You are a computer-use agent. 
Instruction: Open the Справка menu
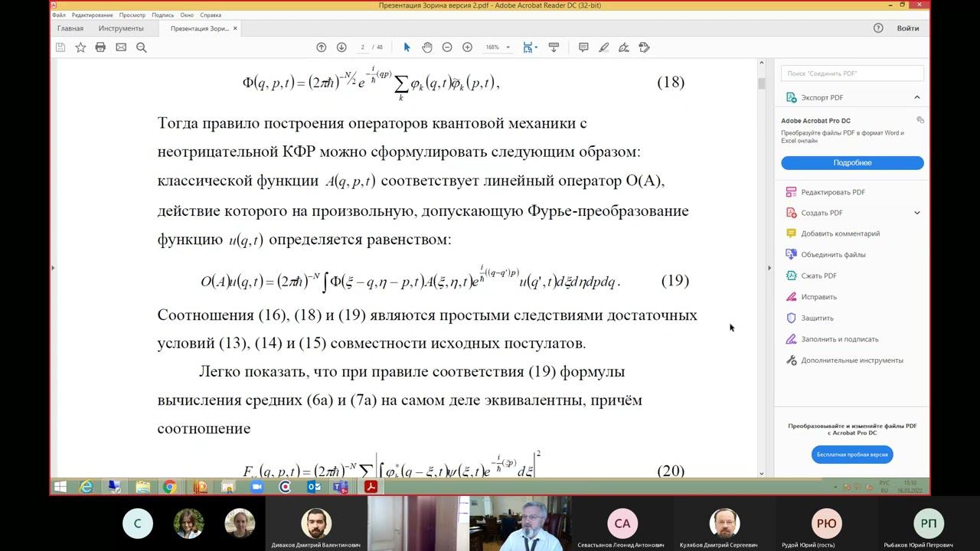211,15
